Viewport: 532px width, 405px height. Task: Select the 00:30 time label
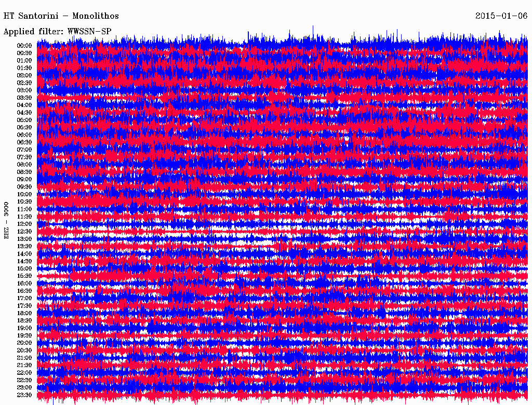tap(24, 53)
